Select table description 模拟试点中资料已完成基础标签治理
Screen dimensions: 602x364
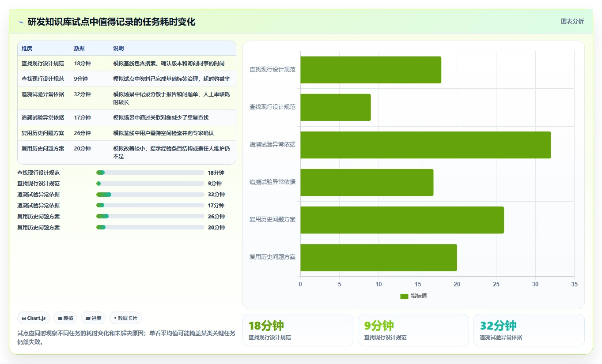pyautogui.click(x=171, y=79)
